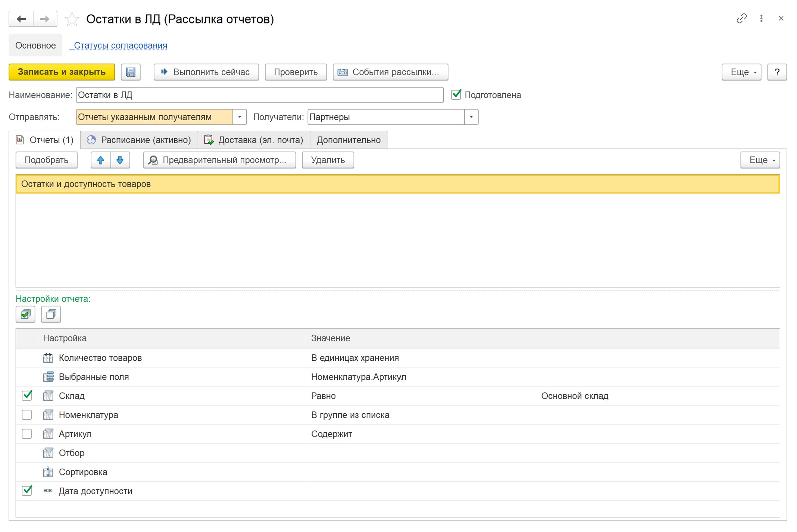Enable the Номенклатура filter checkbox

click(27, 415)
